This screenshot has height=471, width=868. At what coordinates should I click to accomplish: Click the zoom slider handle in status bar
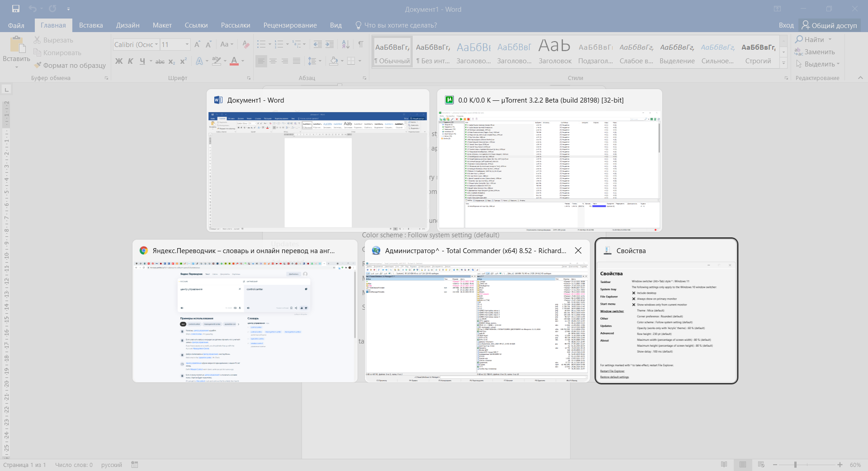795,465
